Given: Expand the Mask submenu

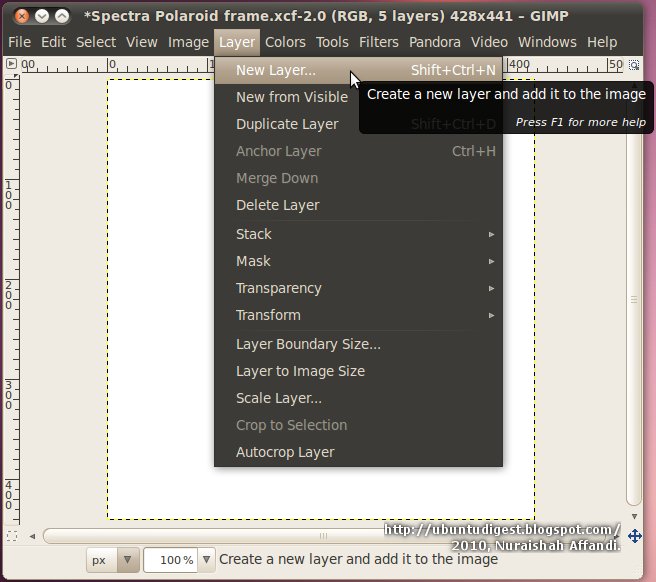Looking at the screenshot, I should pyautogui.click(x=358, y=261).
